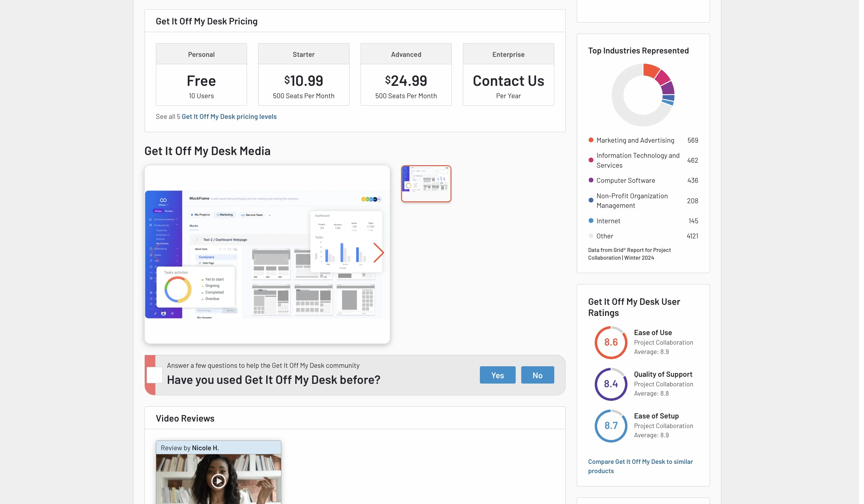This screenshot has width=864, height=504.
Task: Play the Nicole H. video review
Action: pos(218,481)
